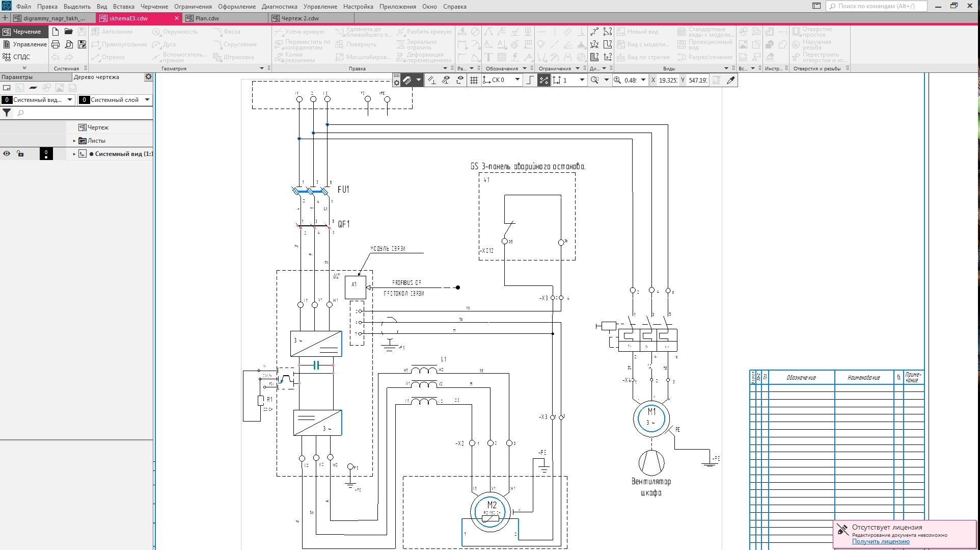Click the Print icon
This screenshot has height=550, width=980.
pos(56,44)
